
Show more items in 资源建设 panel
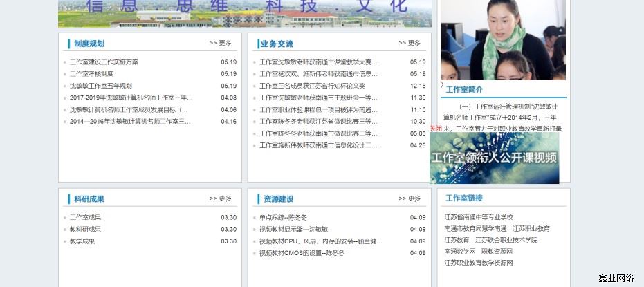[x=410, y=198]
